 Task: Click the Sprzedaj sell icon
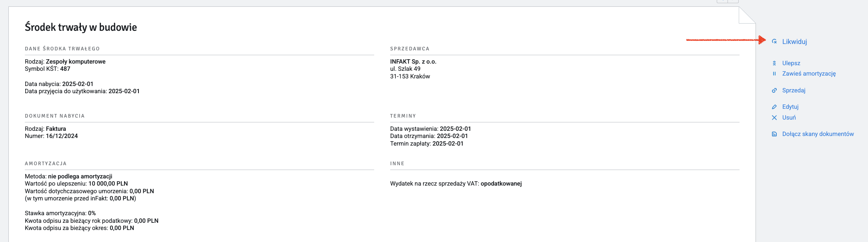(774, 90)
